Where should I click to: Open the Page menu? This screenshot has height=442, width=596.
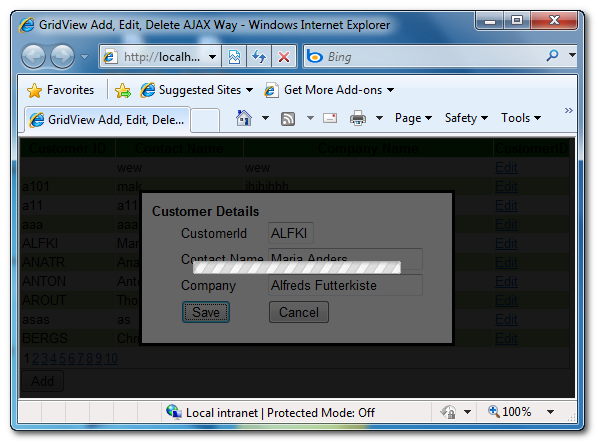tap(413, 118)
